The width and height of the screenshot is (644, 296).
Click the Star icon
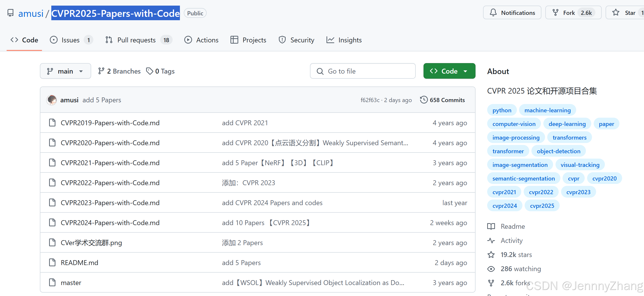click(x=616, y=13)
